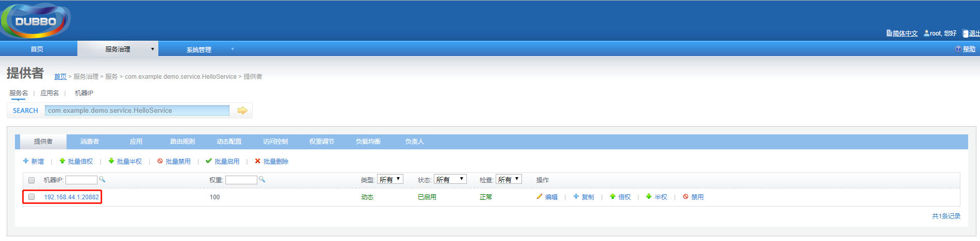Image resolution: width=980 pixels, height=241 pixels.
Task: Click the 批量删除 link
Action: tap(276, 162)
